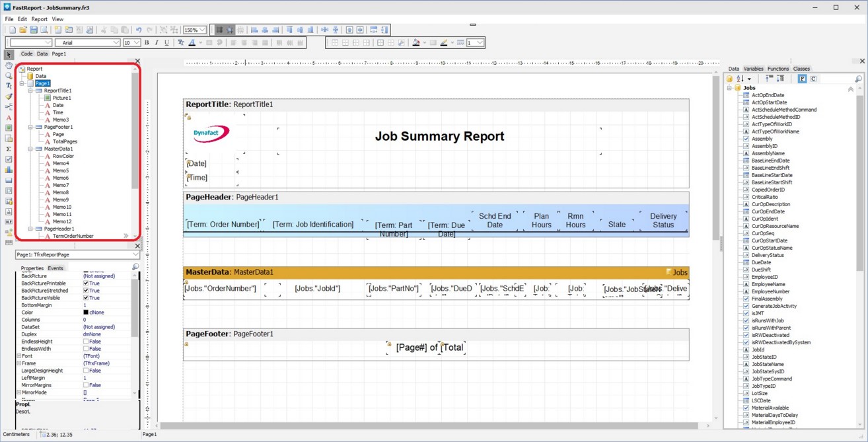This screenshot has height=442, width=868.
Task: Toggle the BackPictureStretched checkbox
Action: (x=86, y=291)
